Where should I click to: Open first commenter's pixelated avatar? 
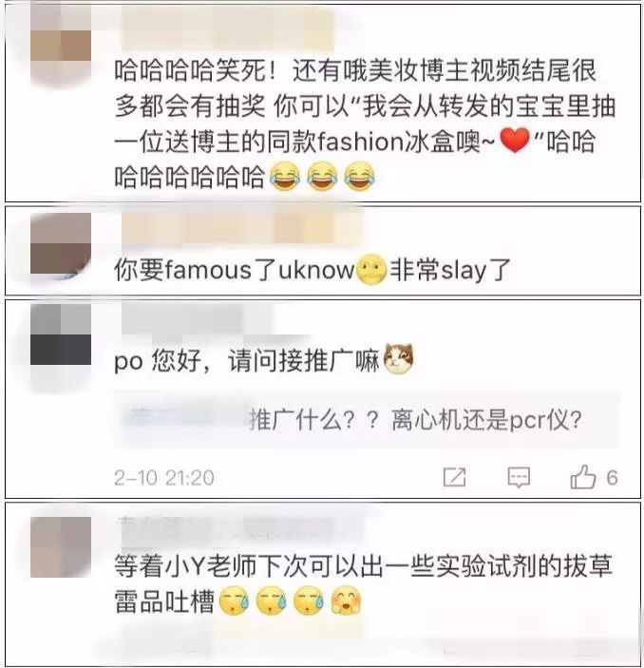coord(61,45)
